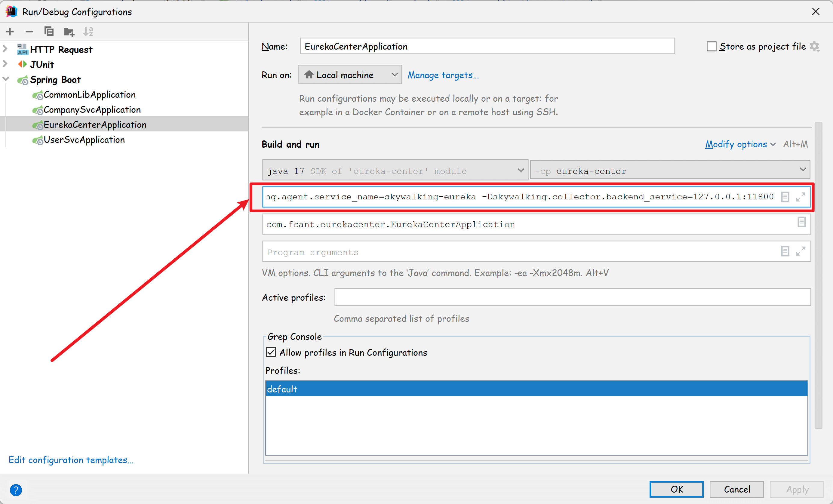Click the Save to new folder icon
Screen dimensions: 833x504
tap(69, 32)
